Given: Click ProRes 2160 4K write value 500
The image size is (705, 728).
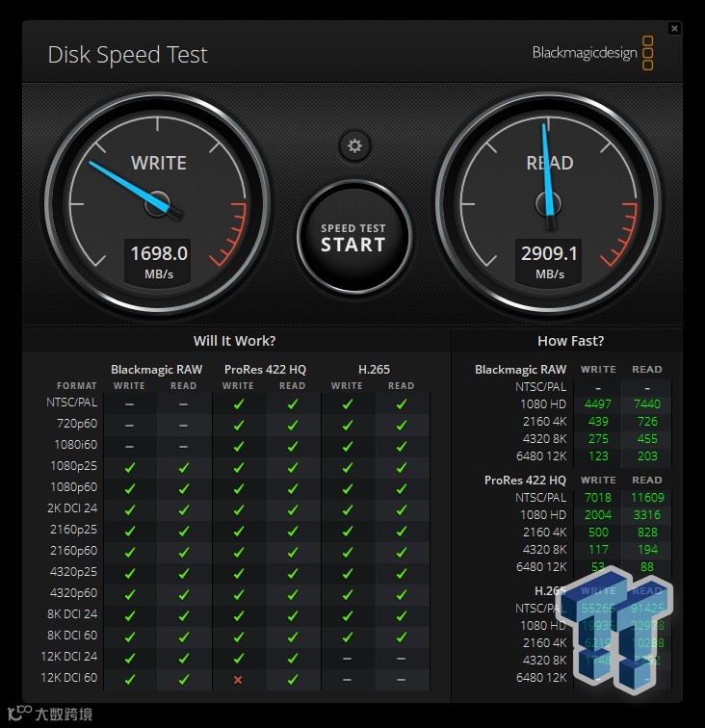Looking at the screenshot, I should coord(598,533).
